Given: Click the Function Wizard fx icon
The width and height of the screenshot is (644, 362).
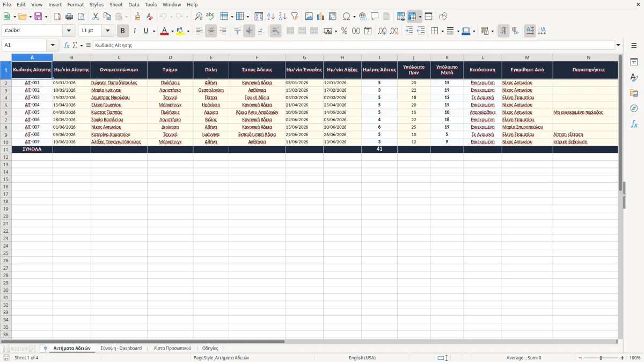Looking at the screenshot, I should [67, 45].
